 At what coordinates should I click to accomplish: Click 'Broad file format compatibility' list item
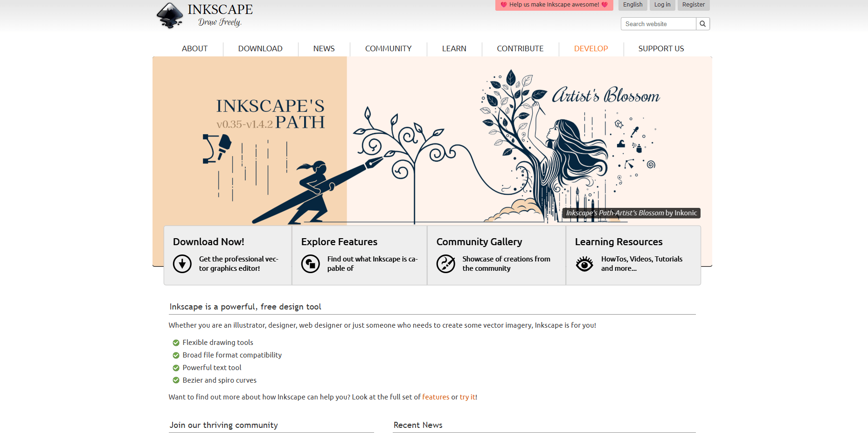232,355
